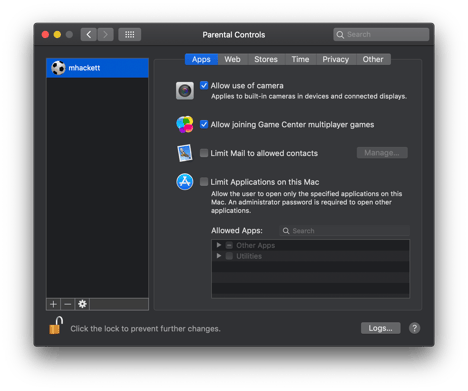This screenshot has height=391, width=468.
Task: Toggle the Utilities checkbox
Action: [x=229, y=256]
